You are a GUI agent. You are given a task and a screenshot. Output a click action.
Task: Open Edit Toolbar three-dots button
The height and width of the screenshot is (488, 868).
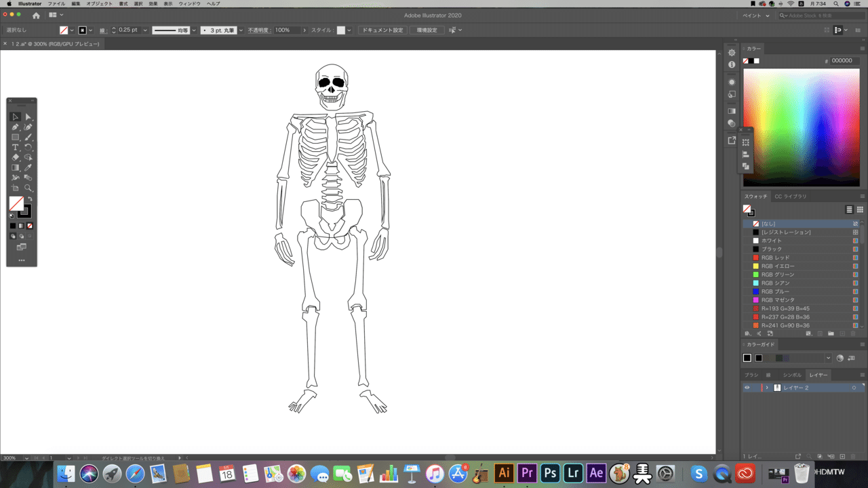[x=22, y=260]
